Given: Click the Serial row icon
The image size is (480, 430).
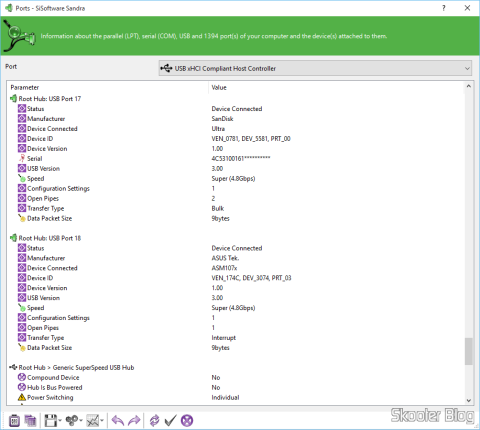Looking at the screenshot, I should coord(22,158).
